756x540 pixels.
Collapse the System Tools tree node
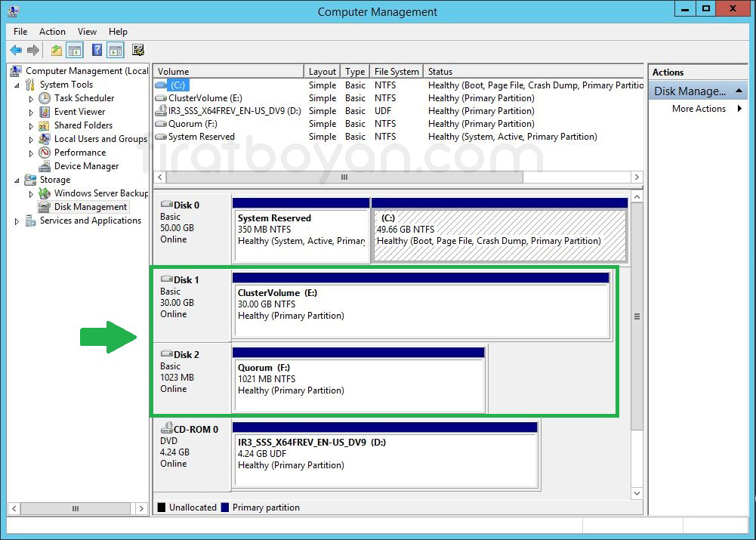point(17,85)
